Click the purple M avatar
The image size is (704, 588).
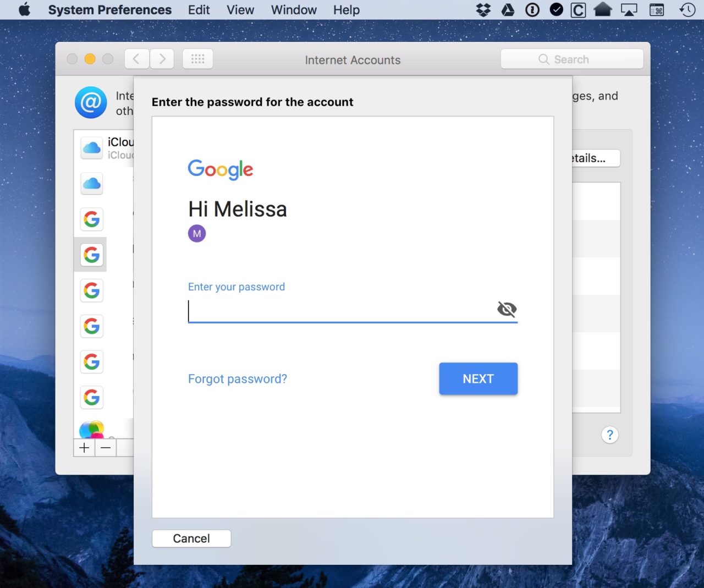click(x=197, y=234)
